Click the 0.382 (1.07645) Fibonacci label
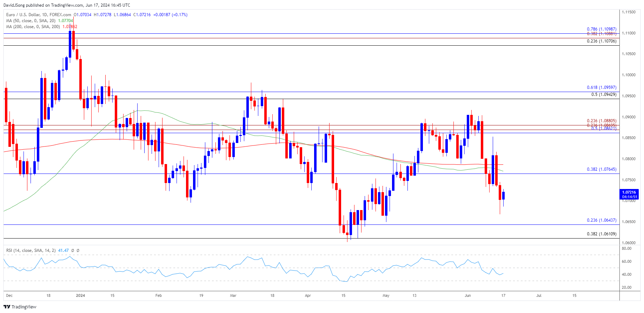The height and width of the screenshot is (313, 644). [x=602, y=169]
